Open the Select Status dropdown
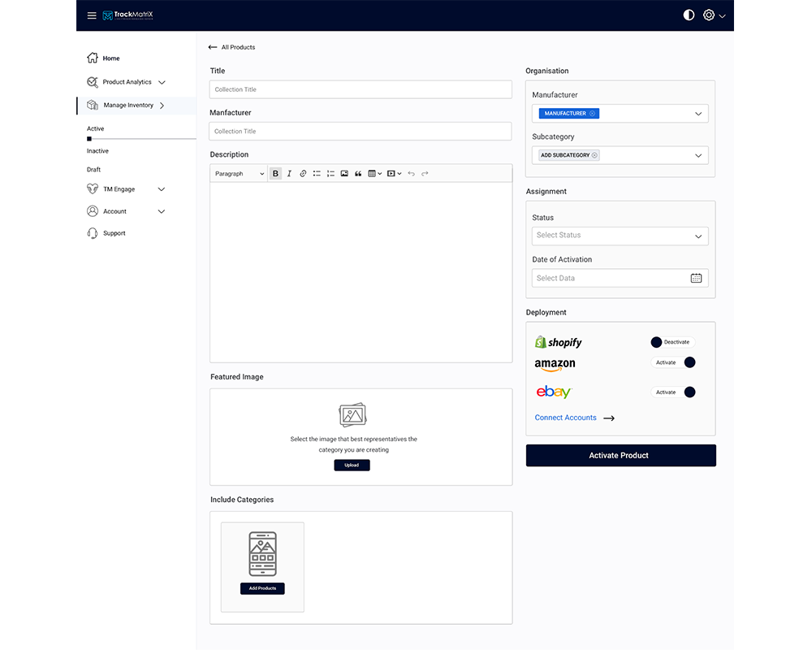 click(620, 236)
